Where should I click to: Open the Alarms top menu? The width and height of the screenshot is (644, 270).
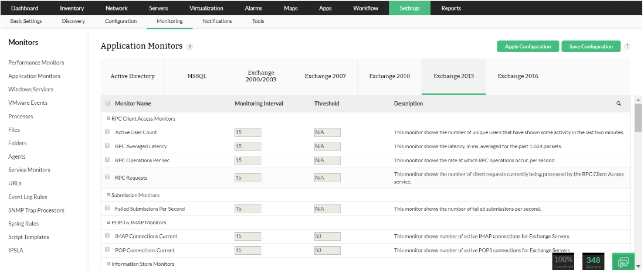(x=253, y=8)
